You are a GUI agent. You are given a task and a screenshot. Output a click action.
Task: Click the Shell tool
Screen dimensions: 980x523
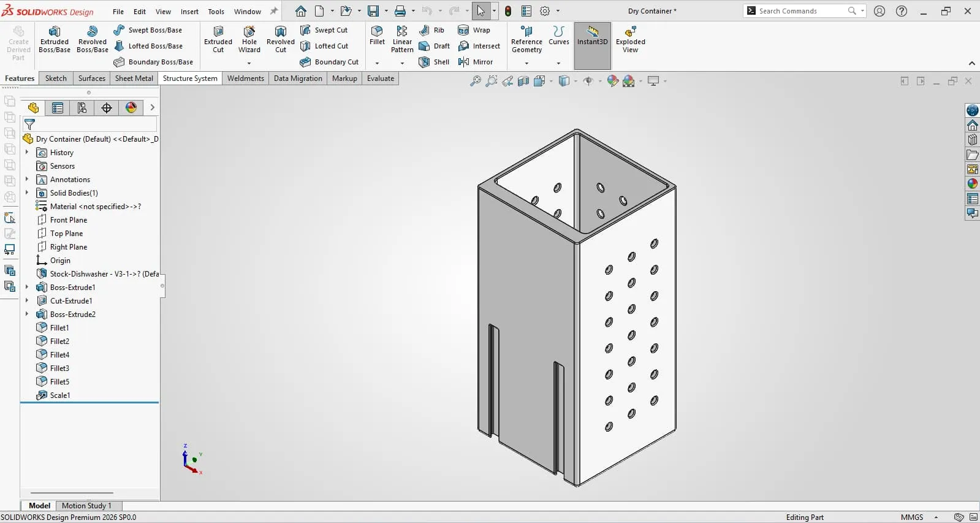coord(434,62)
